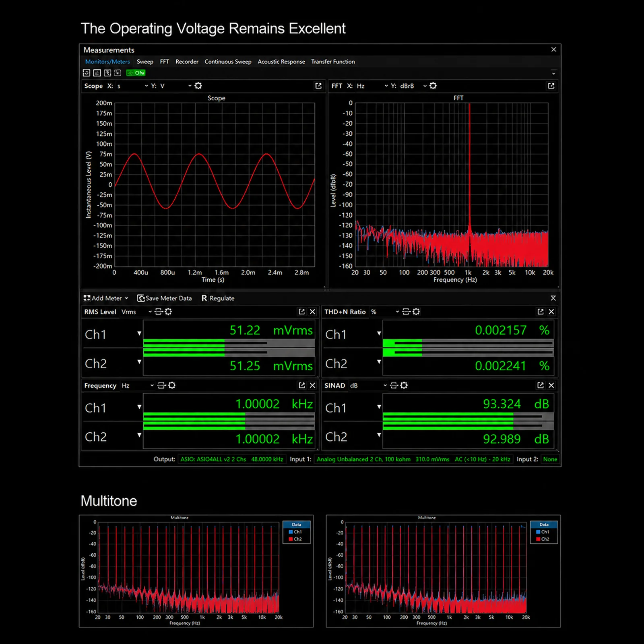The image size is (644, 644).
Task: Open the Continuous Sweep tab
Action: [228, 62]
